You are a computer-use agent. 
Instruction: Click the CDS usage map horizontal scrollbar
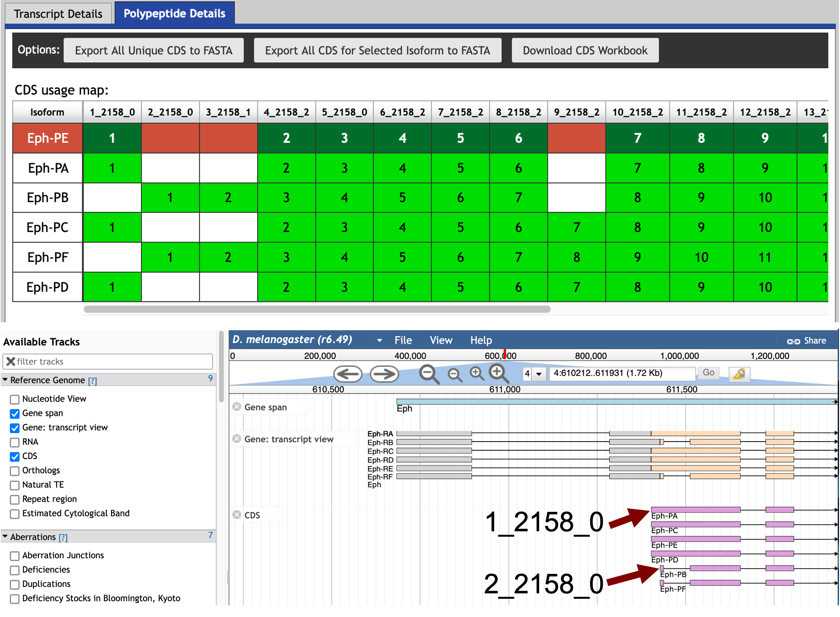point(317,309)
